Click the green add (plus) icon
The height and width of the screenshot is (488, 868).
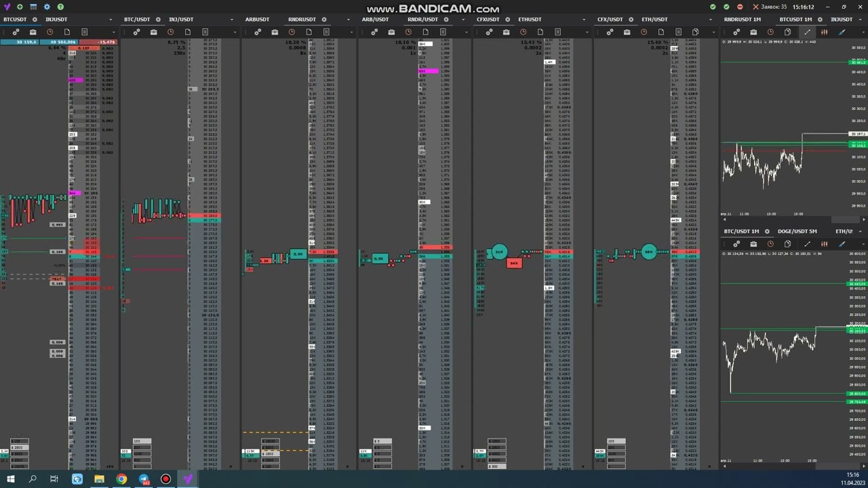(x=20, y=7)
